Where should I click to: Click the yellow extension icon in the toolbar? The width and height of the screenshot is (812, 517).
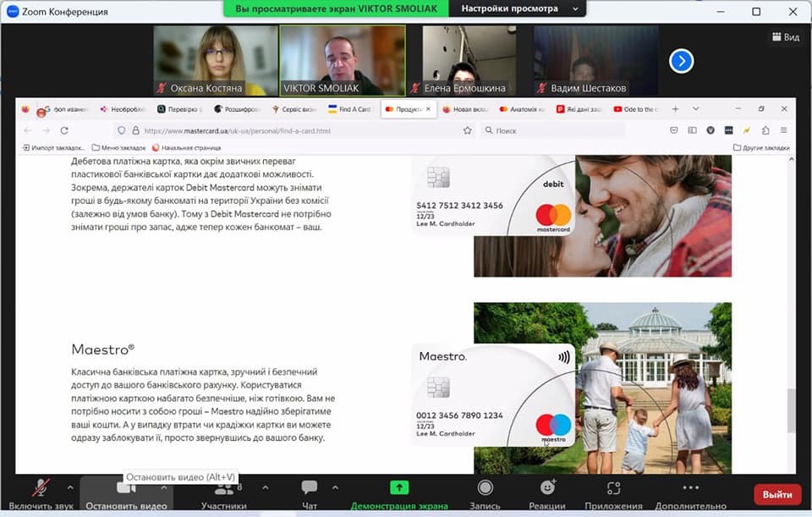click(x=747, y=130)
